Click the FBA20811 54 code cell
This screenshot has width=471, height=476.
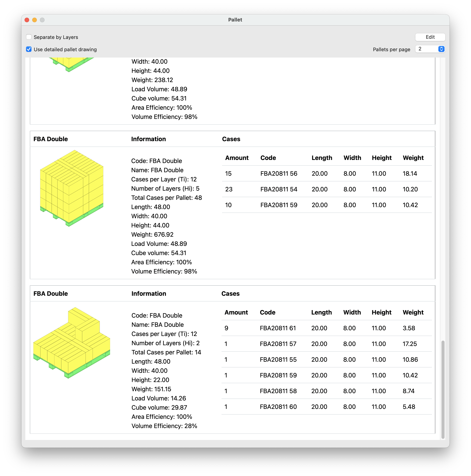(279, 189)
